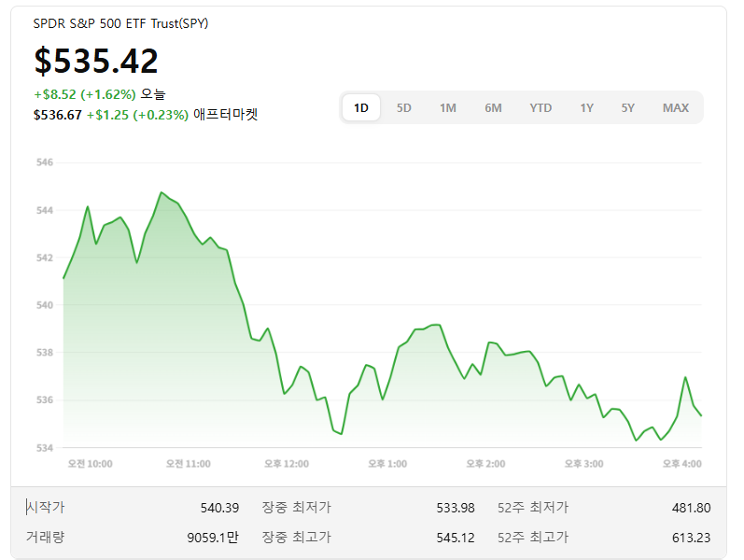Click the 540 y-axis label
Image resolution: width=744 pixels, height=560 pixels.
45,305
